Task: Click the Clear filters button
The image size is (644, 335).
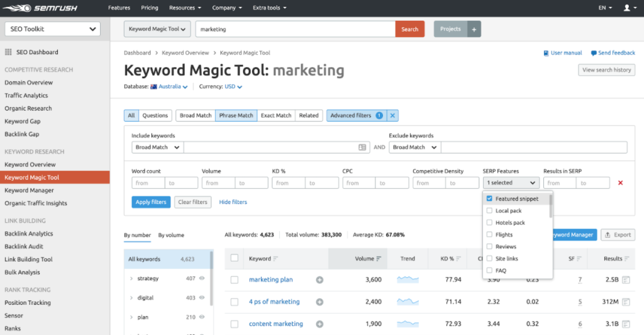Action: [192, 202]
